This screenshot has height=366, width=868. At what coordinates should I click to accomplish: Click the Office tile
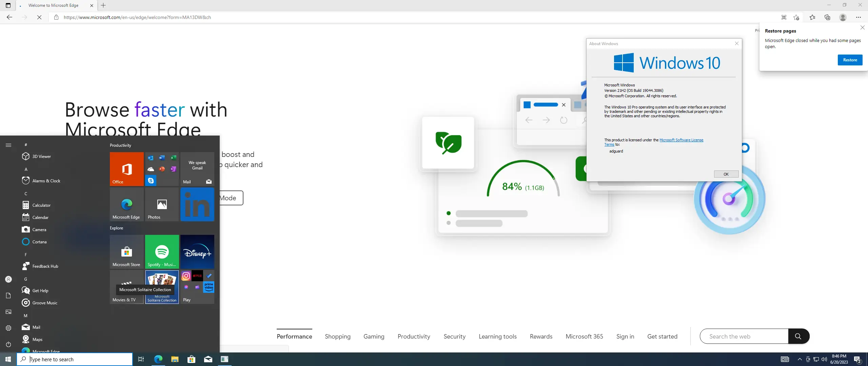pos(126,169)
